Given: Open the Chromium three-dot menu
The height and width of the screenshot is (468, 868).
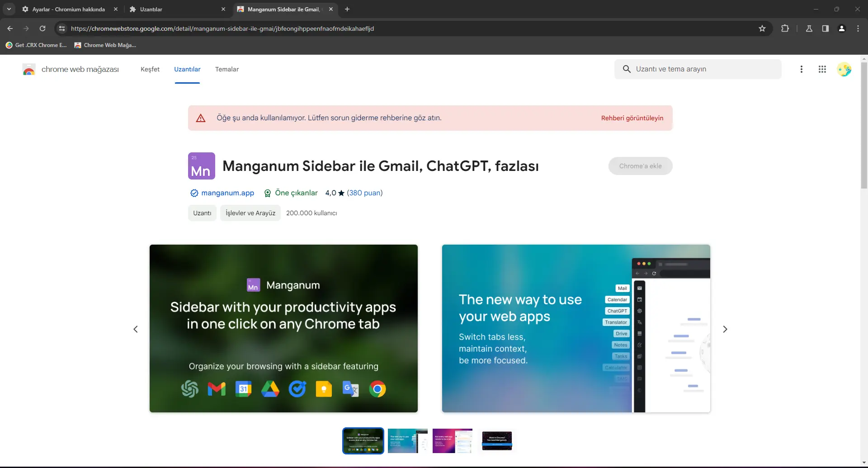Looking at the screenshot, I should 858,28.
